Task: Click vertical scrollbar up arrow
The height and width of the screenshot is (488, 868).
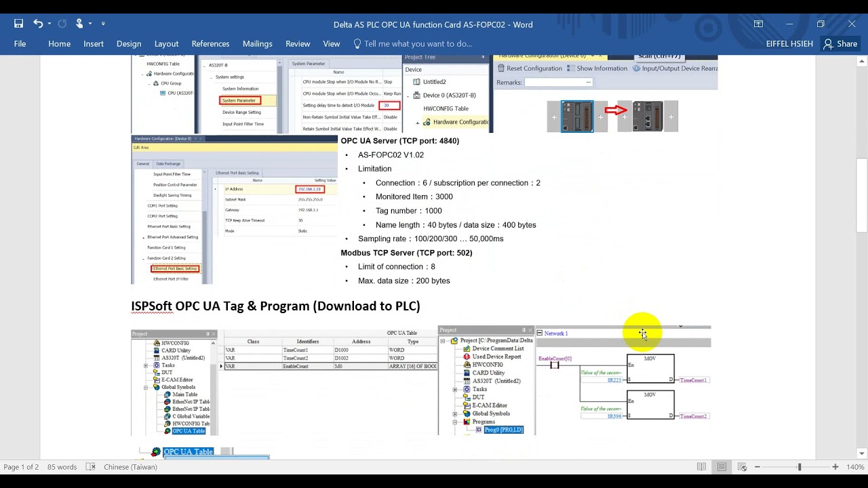Action: coord(862,62)
